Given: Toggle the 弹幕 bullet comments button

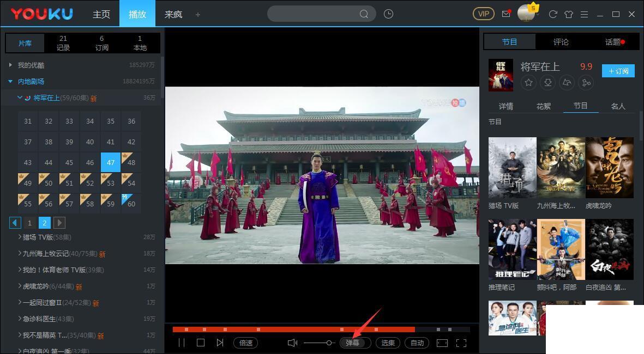Looking at the screenshot, I should coord(353,343).
